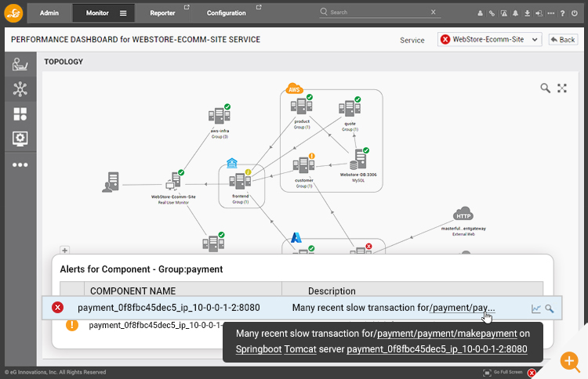Click the Azure logo badge
This screenshot has width=588, height=379.
click(x=296, y=237)
